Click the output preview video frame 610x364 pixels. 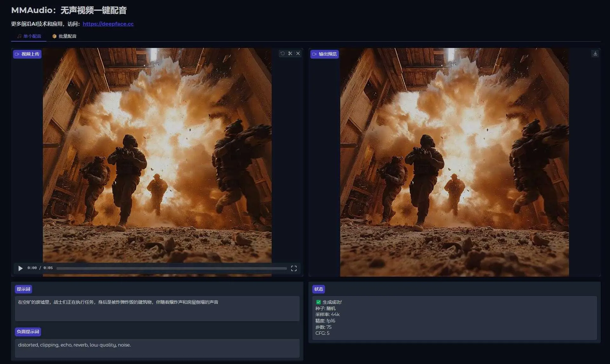pos(454,162)
